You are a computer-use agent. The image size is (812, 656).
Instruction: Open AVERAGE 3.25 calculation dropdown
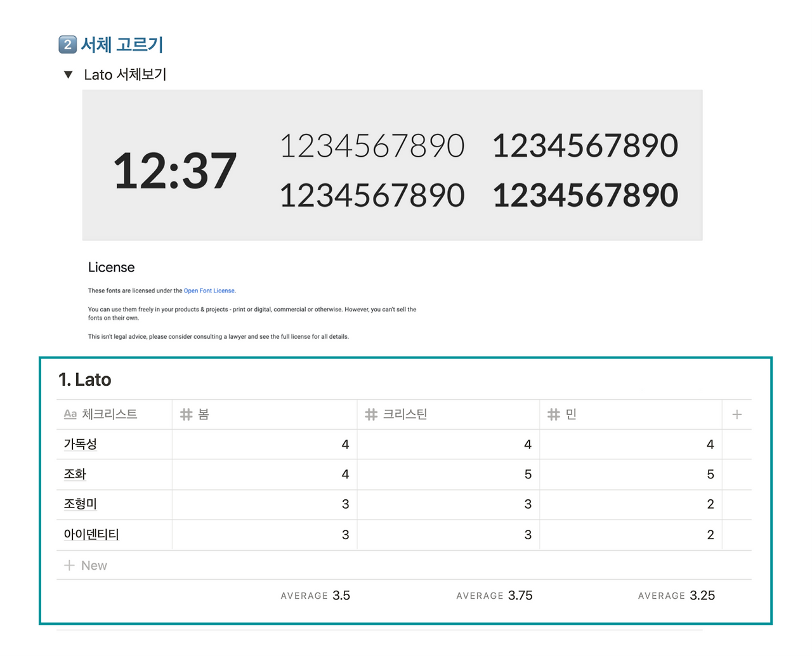pos(676,595)
